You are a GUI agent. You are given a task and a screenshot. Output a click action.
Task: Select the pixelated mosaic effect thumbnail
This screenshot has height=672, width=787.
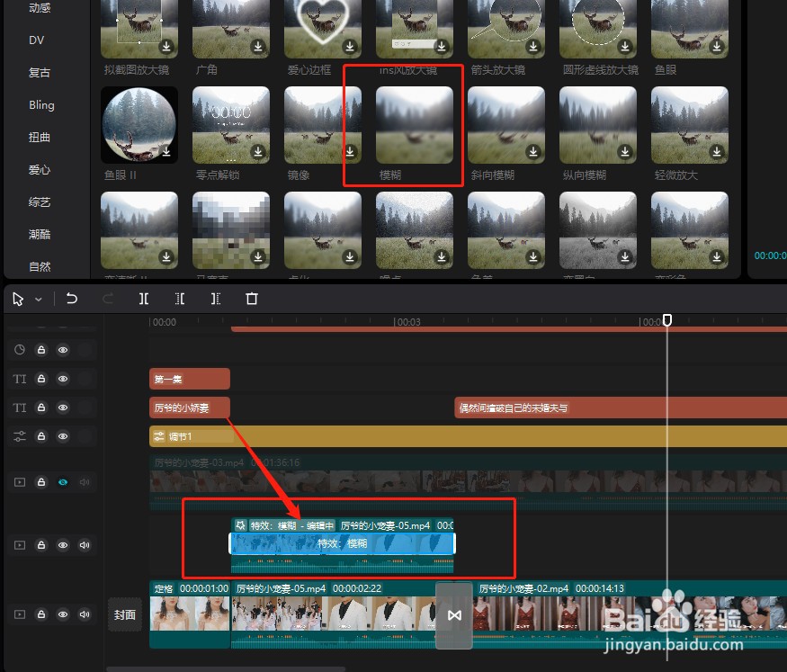tap(231, 230)
